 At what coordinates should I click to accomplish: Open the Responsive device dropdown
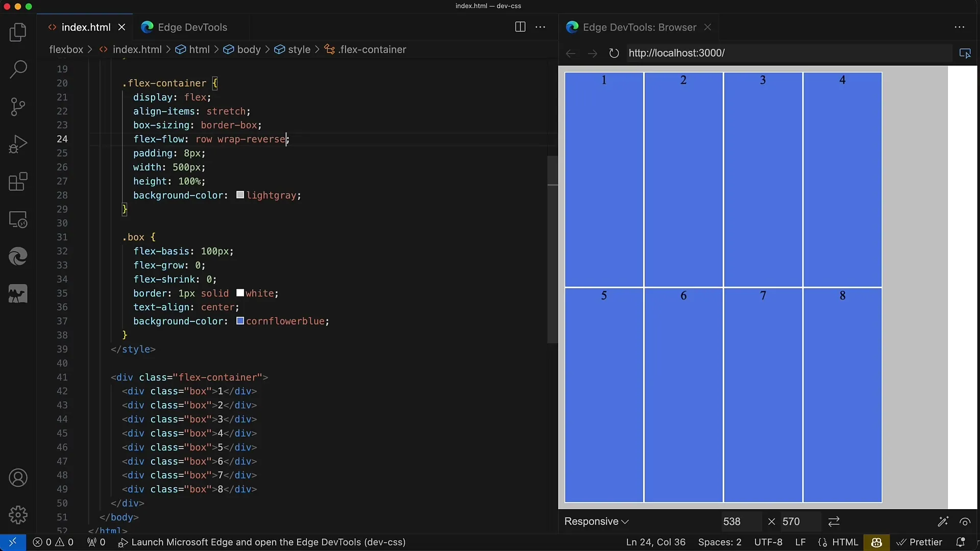(596, 521)
